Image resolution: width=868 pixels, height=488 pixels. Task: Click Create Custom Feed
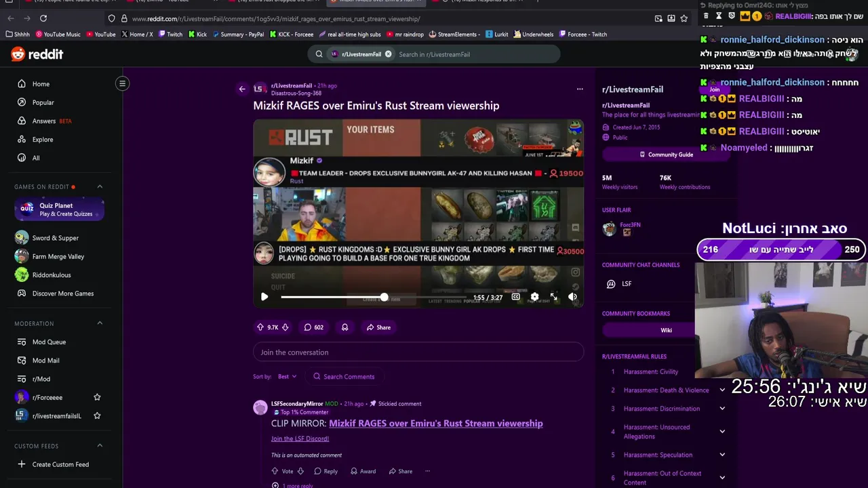point(59,464)
